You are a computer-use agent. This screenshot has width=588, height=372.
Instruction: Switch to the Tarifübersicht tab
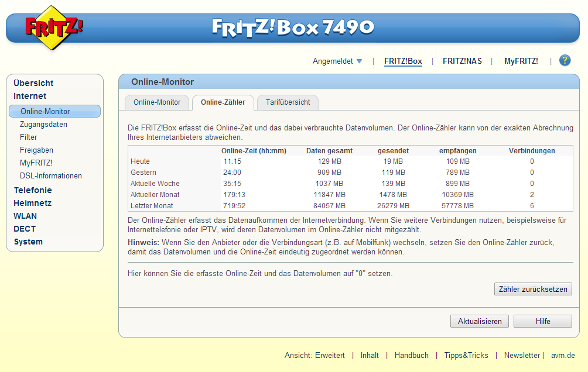[x=287, y=102]
